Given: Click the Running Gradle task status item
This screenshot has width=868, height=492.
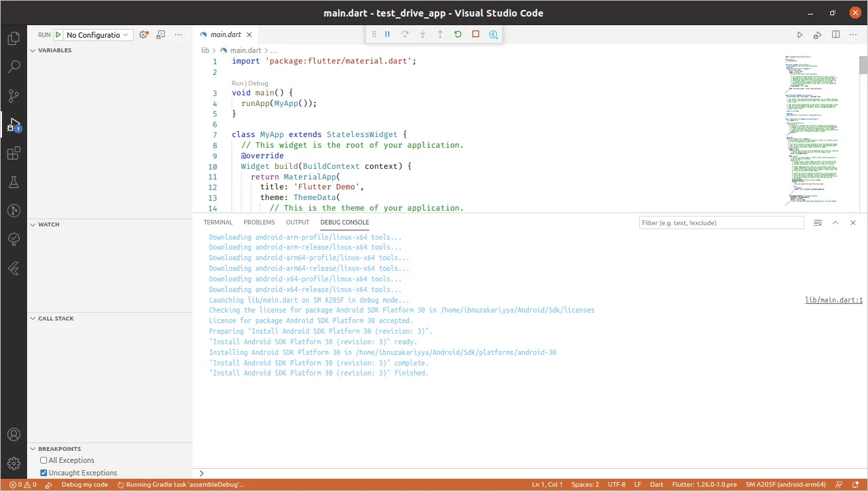Looking at the screenshot, I should pos(180,485).
